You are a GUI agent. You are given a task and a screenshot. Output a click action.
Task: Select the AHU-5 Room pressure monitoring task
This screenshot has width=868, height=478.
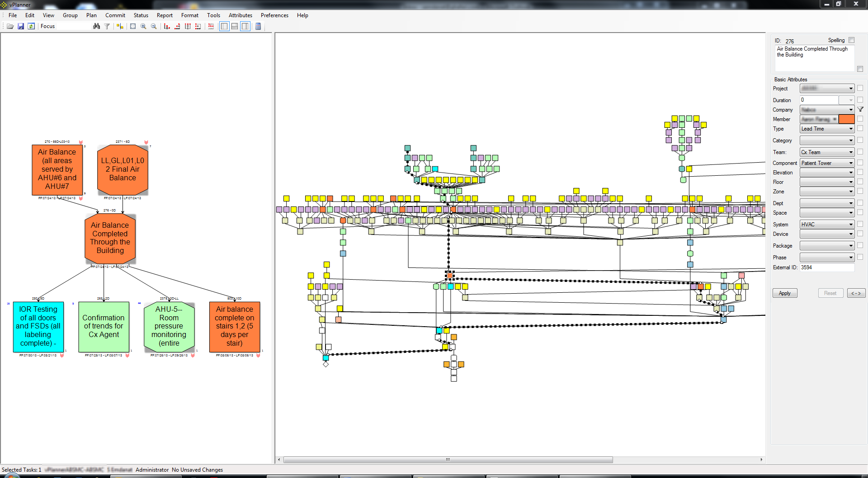(x=169, y=327)
